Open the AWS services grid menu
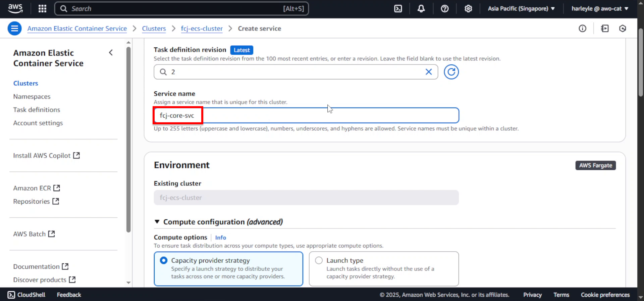 tap(42, 9)
